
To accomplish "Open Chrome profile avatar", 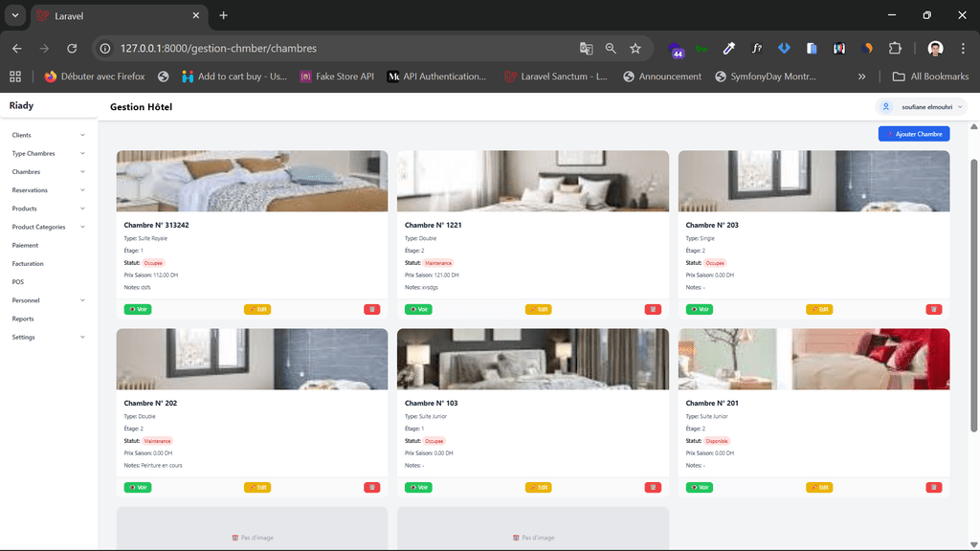I will (x=935, y=48).
